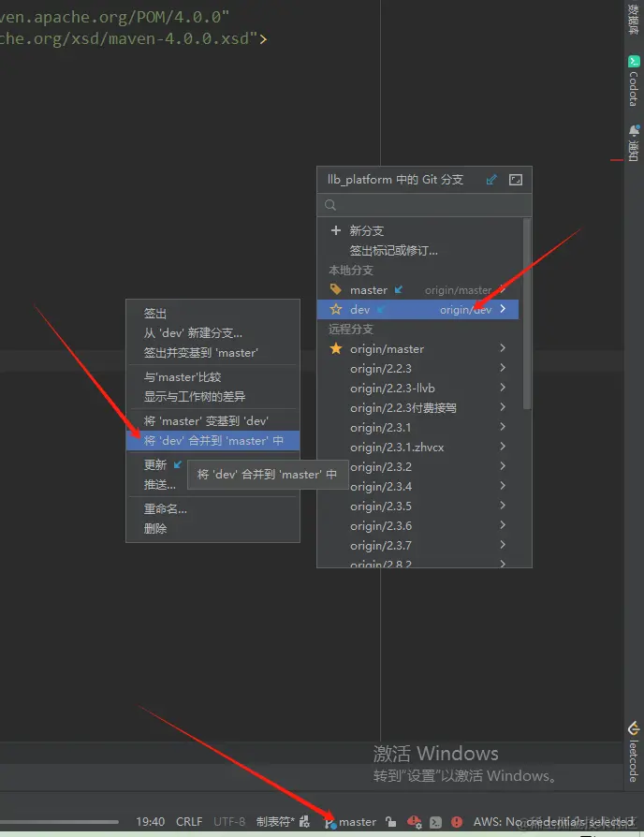Click the Git branch icon in status bar
The width and height of the screenshot is (644, 837).
(x=329, y=822)
